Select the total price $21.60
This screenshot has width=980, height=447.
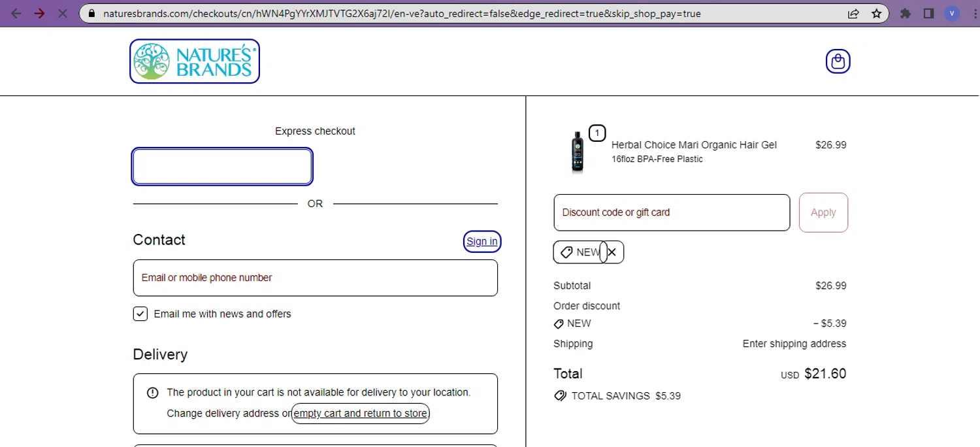(x=825, y=374)
